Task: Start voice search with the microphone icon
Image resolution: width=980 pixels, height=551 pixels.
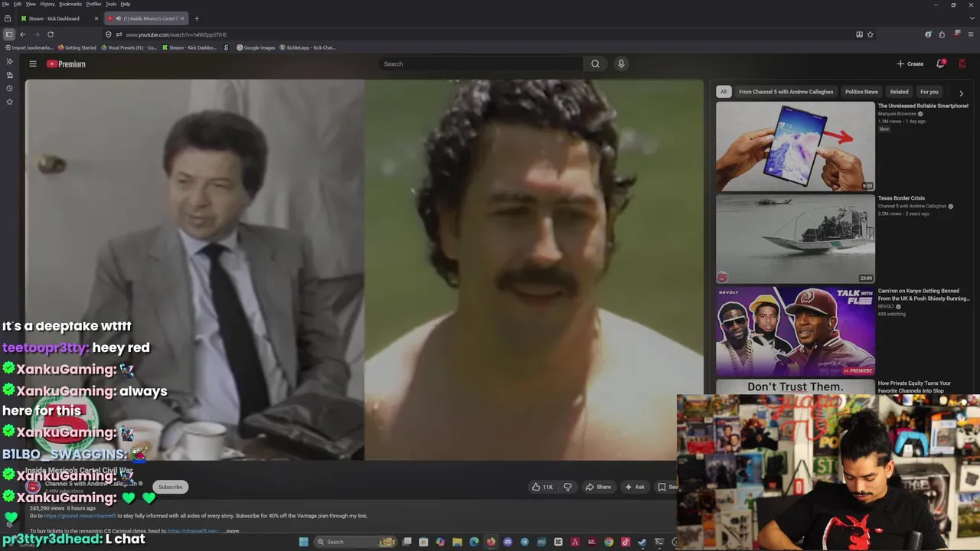Action: tap(621, 64)
